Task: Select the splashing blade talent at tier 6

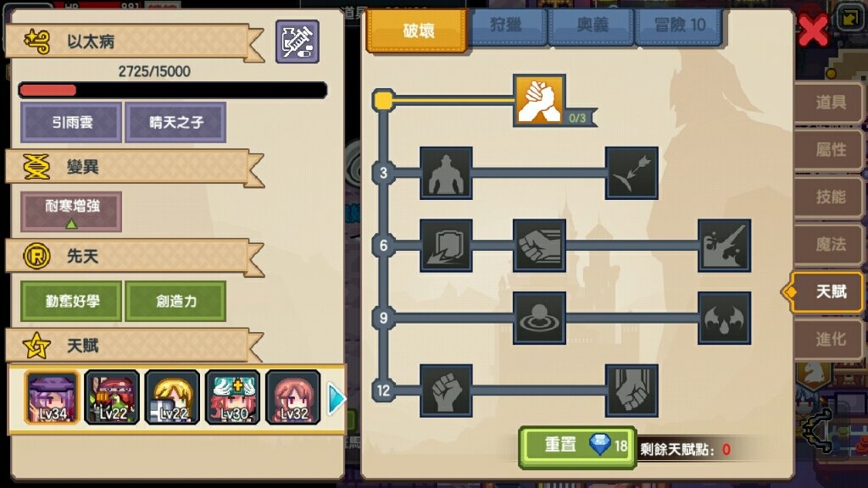Action: tap(724, 245)
